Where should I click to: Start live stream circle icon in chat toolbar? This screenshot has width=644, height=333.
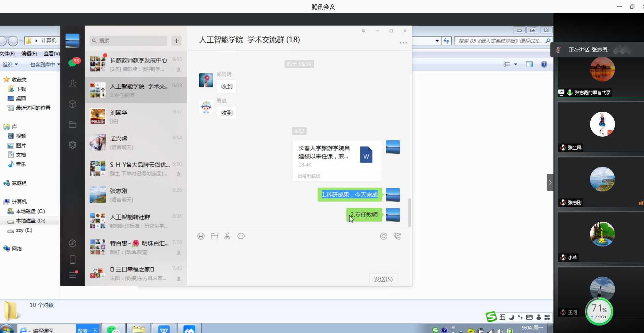(x=384, y=236)
